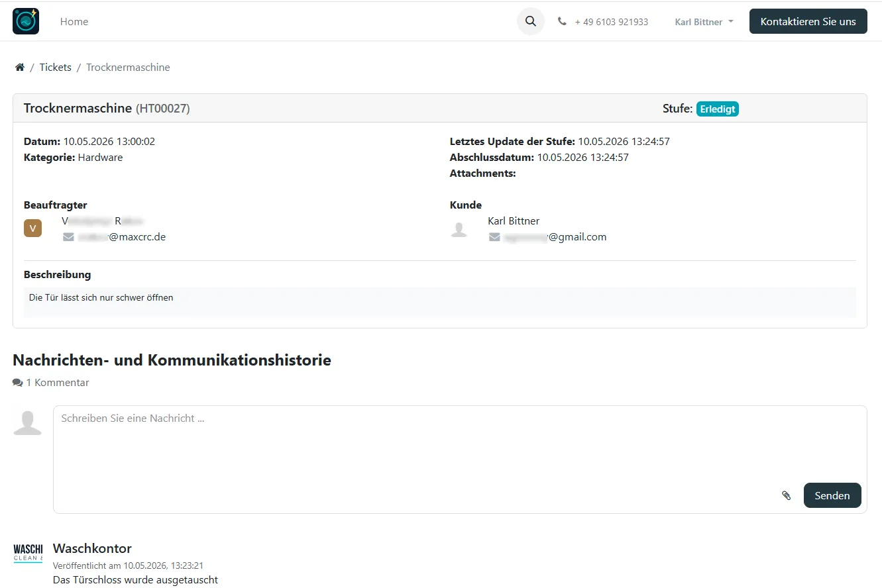Click the Erledigt stage badge
Screen dimensions: 882x588
point(717,109)
